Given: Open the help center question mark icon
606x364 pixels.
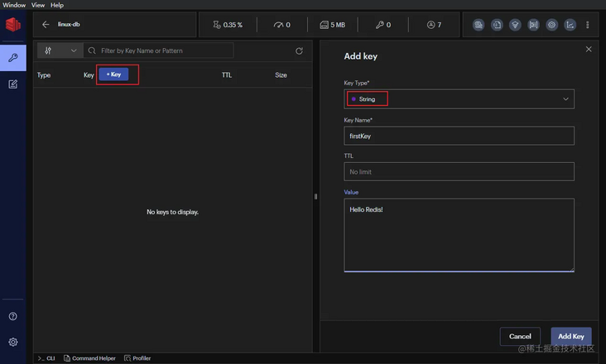Looking at the screenshot, I should click(12, 316).
